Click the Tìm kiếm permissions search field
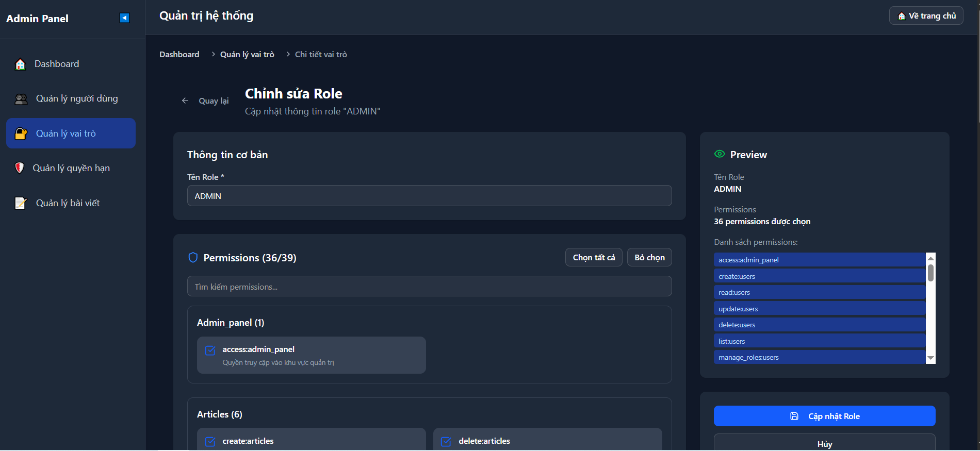This screenshot has height=451, width=980. pyautogui.click(x=429, y=287)
